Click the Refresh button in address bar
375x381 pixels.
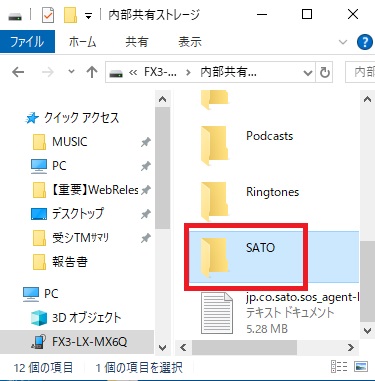pos(324,72)
